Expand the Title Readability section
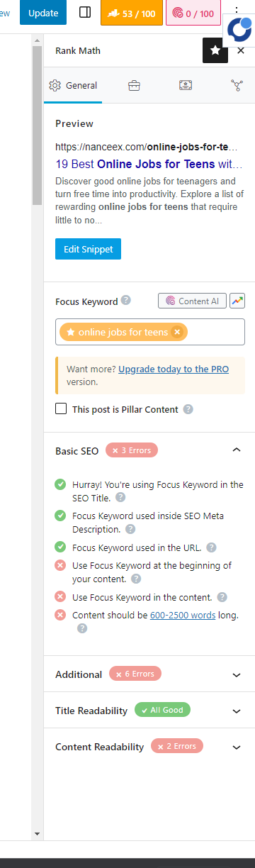The width and height of the screenshot is (255, 868). (237, 711)
